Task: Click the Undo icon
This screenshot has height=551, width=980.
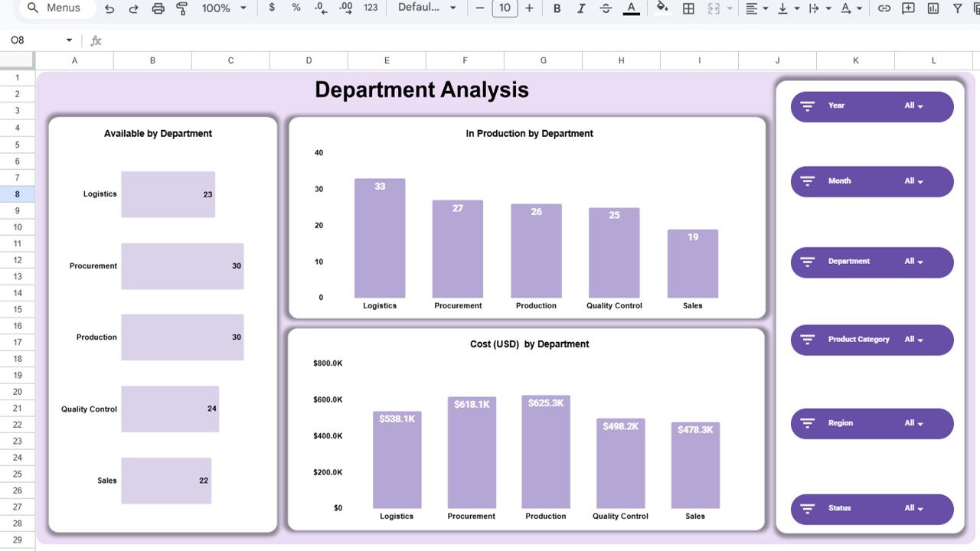Action: [x=111, y=8]
